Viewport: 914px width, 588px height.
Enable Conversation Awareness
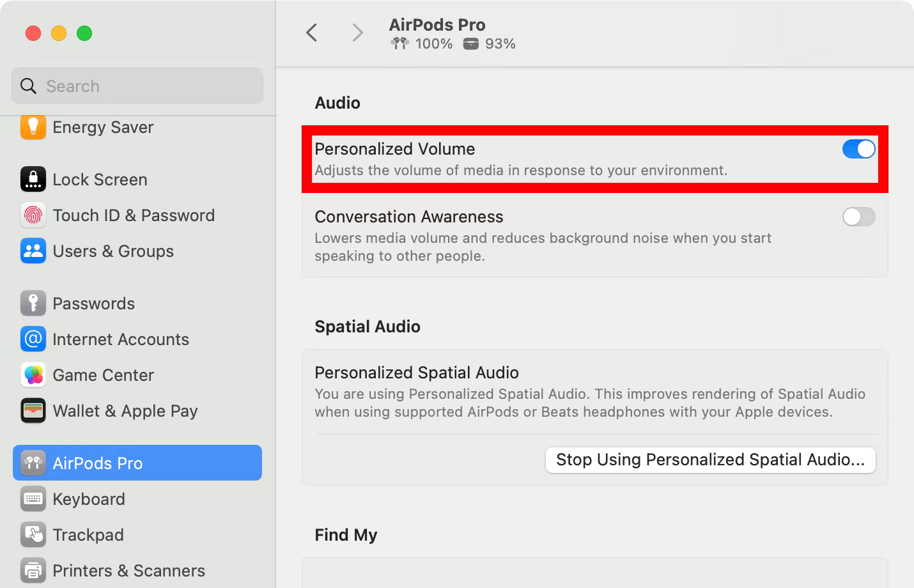coord(858,217)
